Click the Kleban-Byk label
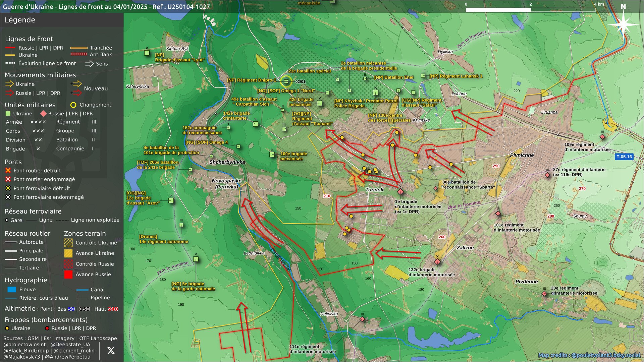Image resolution: width=644 pixels, height=362 pixels. [x=177, y=49]
